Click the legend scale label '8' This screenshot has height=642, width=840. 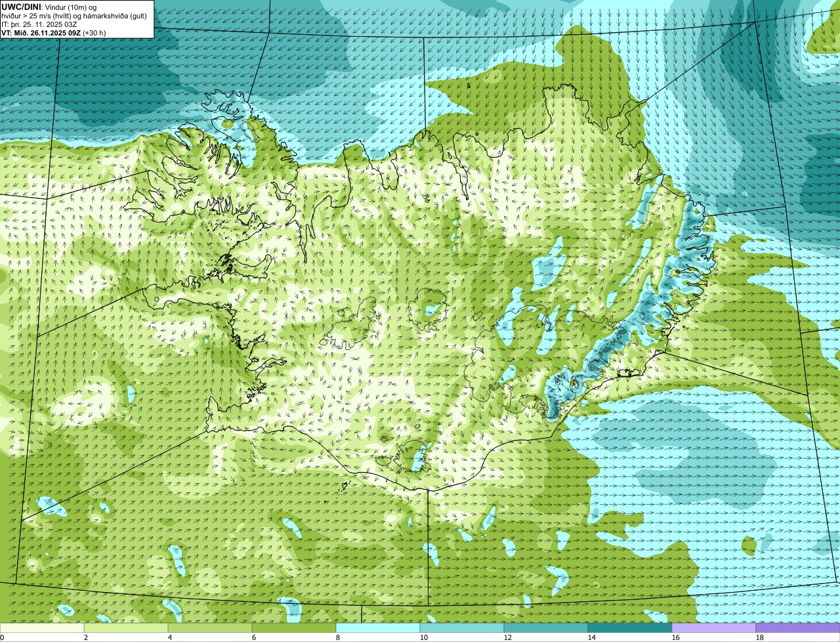tap(338, 637)
